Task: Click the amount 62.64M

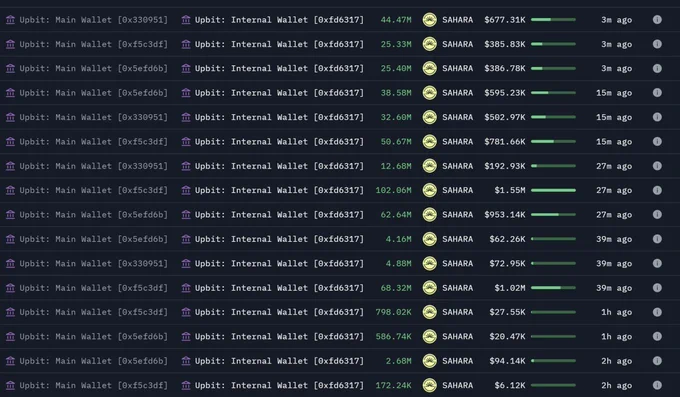Action: (396, 215)
